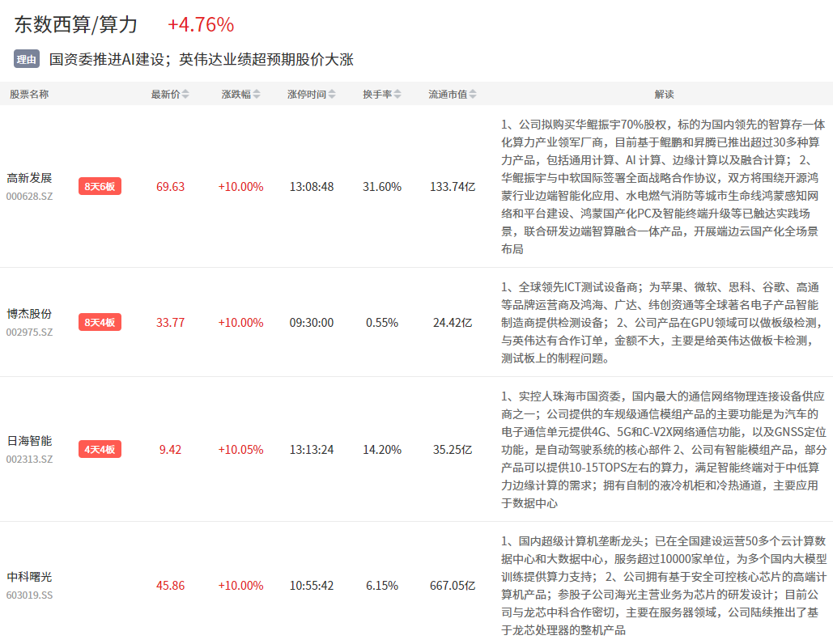Click +10.00% change for 高新发展
Screen dimensions: 833x644
(240, 187)
